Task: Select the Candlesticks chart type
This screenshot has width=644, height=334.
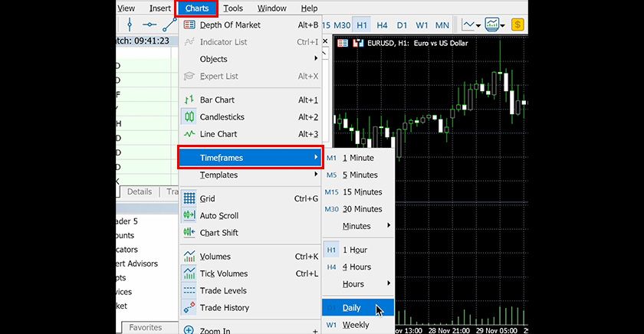Action: [222, 117]
